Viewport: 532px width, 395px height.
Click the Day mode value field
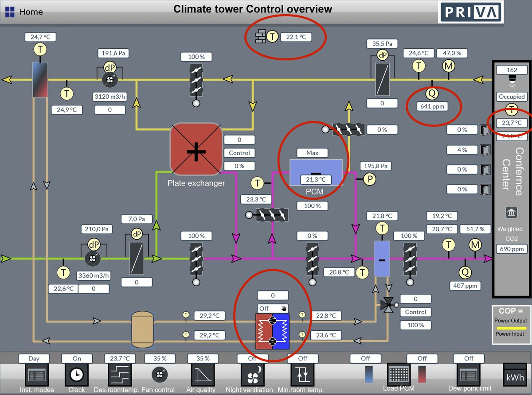pyautogui.click(x=34, y=358)
